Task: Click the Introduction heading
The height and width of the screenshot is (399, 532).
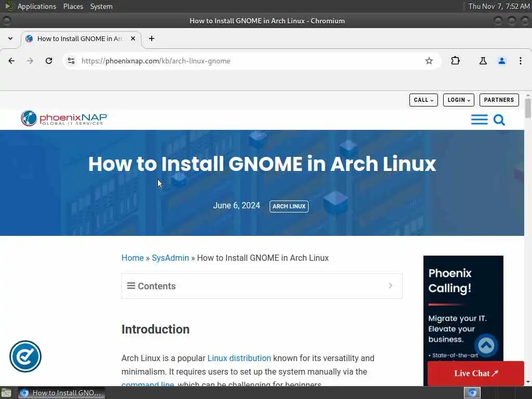Action: (x=155, y=329)
